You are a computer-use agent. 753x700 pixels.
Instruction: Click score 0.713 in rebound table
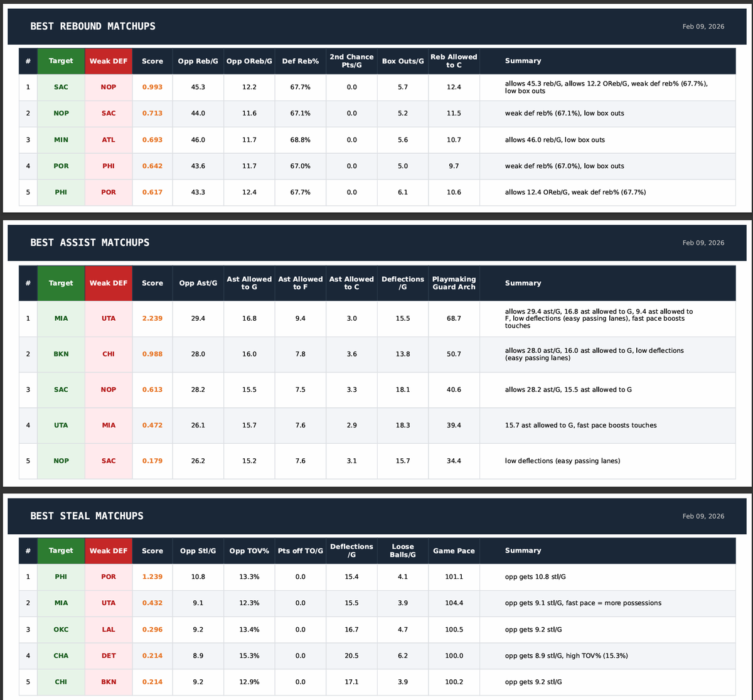152,114
